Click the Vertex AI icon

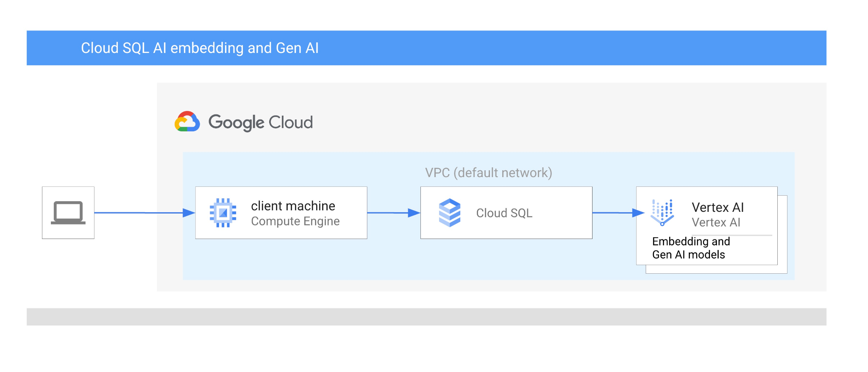[662, 212]
